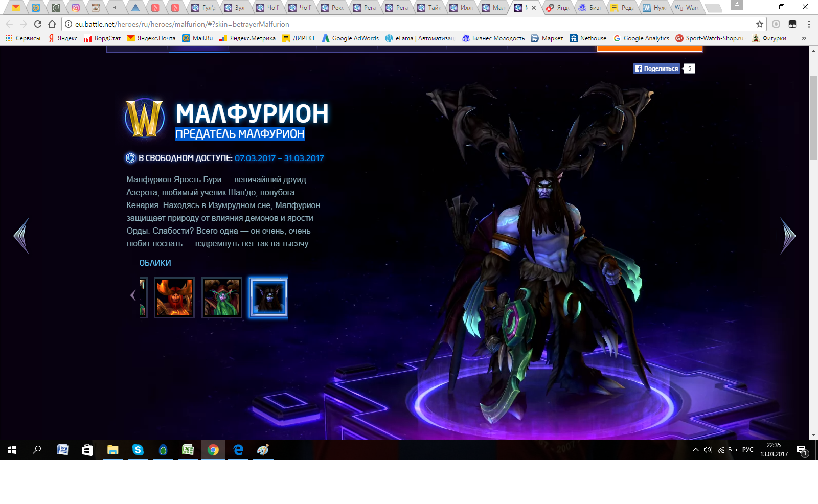Open the Sport-Watch-Shop.ru bookmark
The height and width of the screenshot is (504, 818).
710,38
